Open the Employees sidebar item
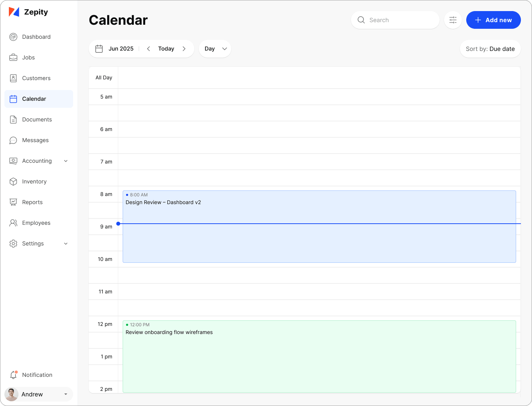 click(x=36, y=223)
